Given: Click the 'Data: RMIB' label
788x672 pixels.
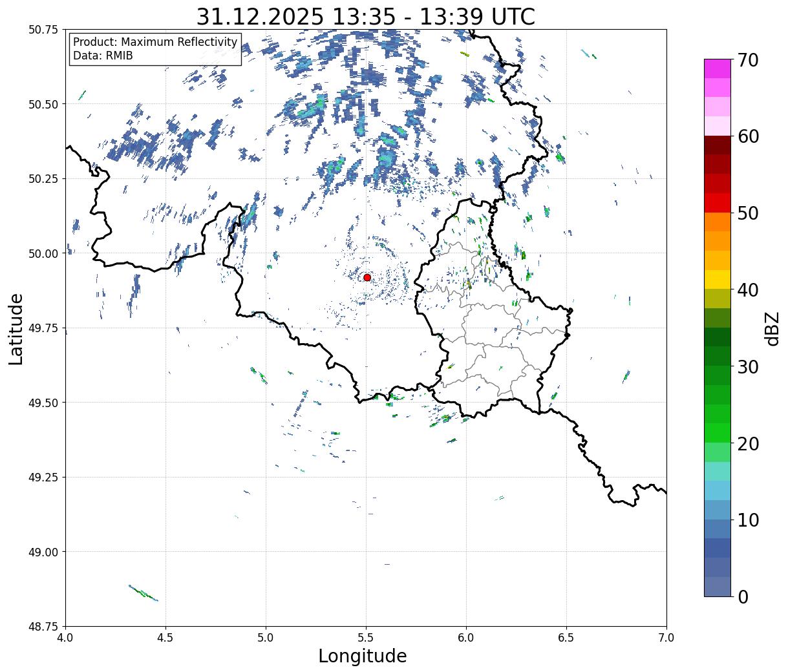Looking at the screenshot, I should [x=103, y=56].
